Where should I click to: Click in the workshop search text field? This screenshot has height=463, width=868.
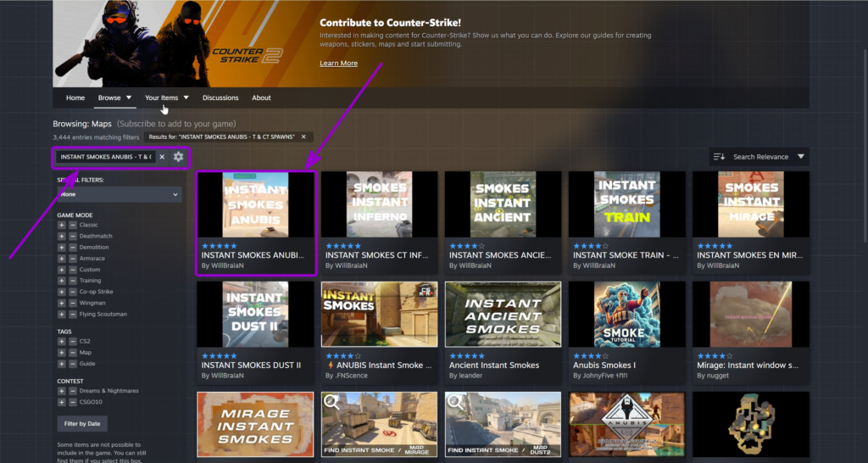106,157
